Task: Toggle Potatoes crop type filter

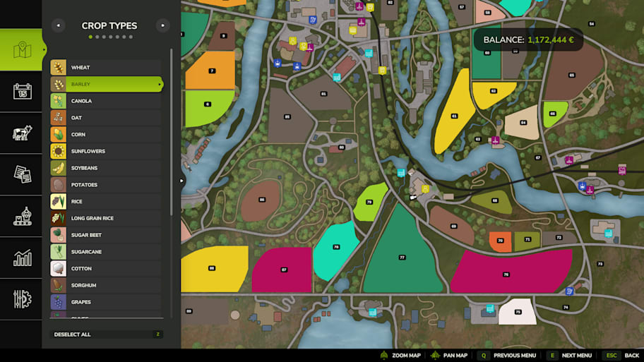Action: [x=107, y=185]
